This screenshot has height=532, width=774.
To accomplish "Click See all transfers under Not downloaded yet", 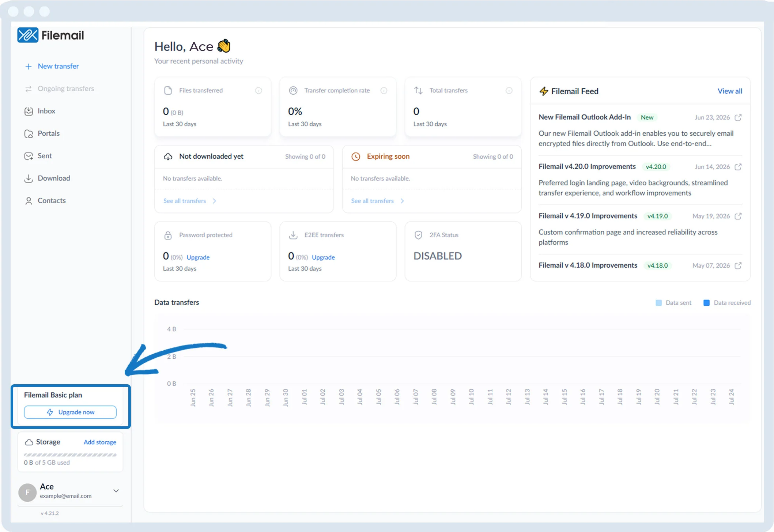I will pos(190,201).
